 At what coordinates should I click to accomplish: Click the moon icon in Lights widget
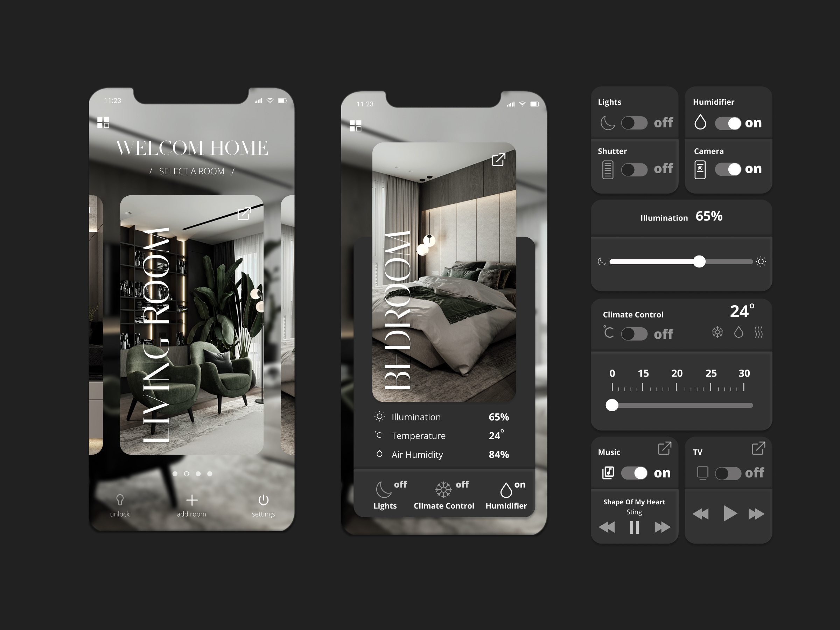click(x=608, y=123)
